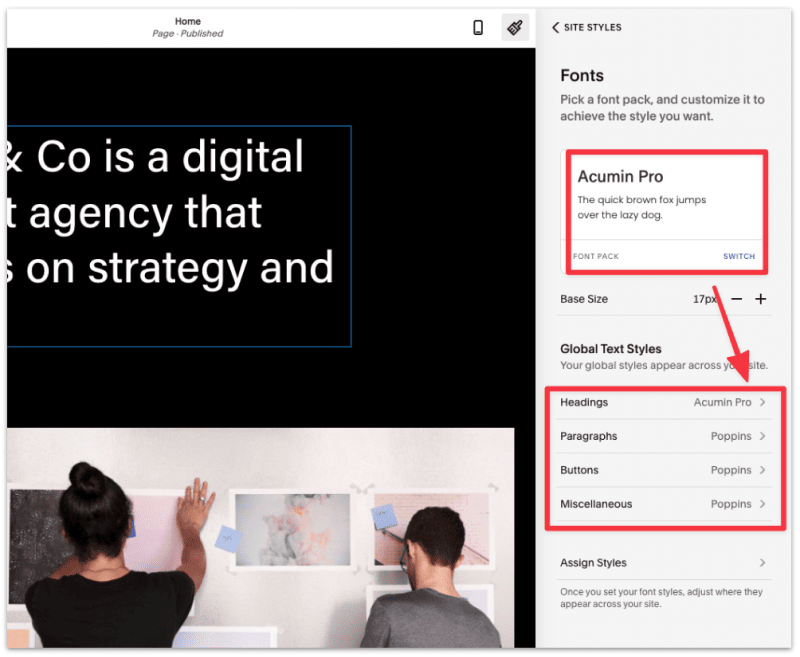Expand the Buttons text style row
The height and width of the screenshot is (657, 800).
tap(663, 470)
